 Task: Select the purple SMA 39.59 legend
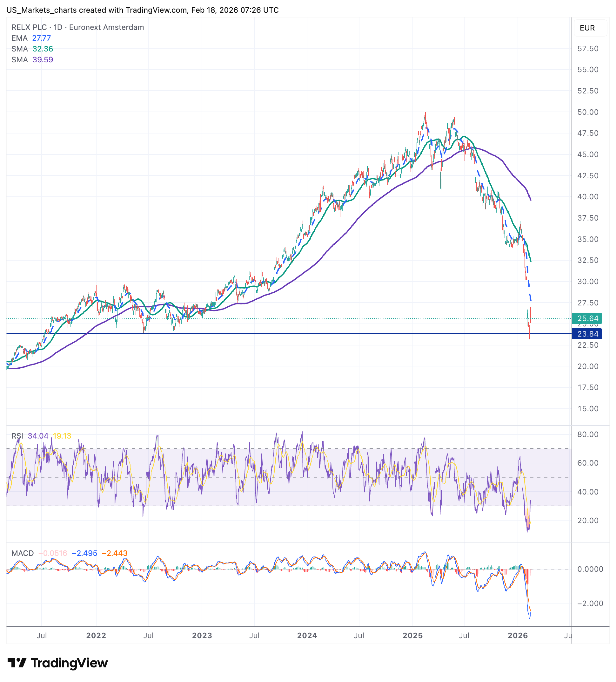32,60
